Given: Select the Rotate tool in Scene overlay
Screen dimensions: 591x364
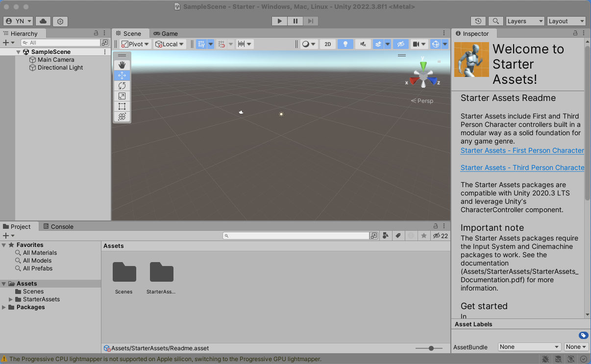Looking at the screenshot, I should 122,86.
